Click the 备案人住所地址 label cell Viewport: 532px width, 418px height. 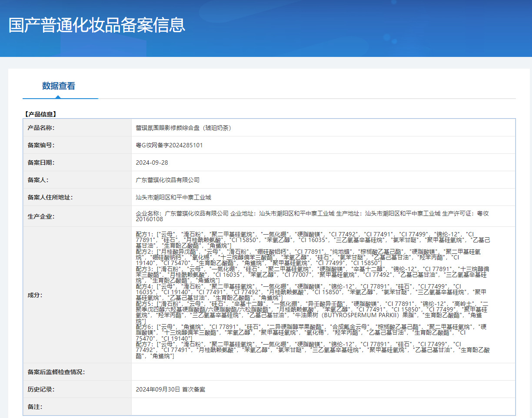point(77,197)
